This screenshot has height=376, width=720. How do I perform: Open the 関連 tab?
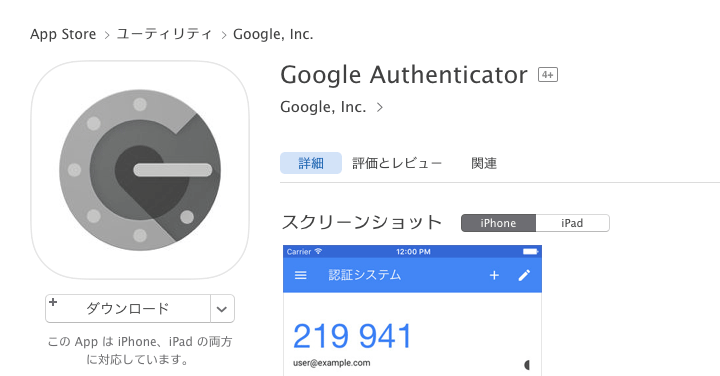coord(484,163)
